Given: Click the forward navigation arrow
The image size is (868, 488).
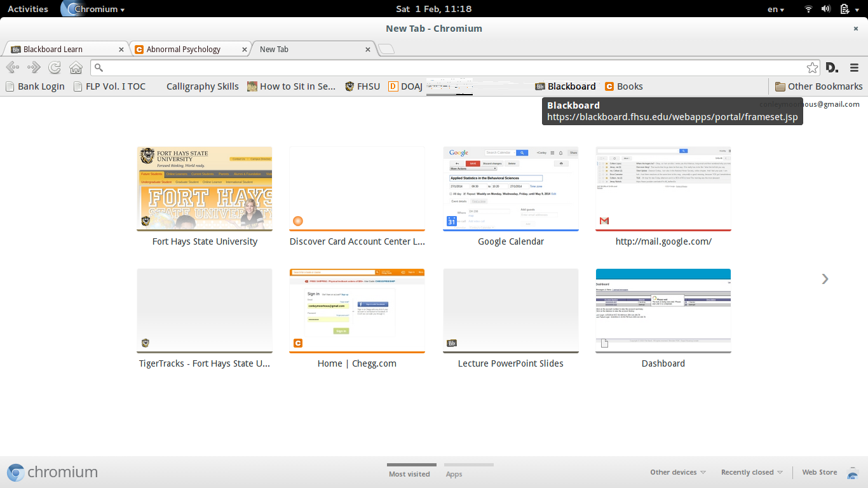Looking at the screenshot, I should [x=34, y=67].
